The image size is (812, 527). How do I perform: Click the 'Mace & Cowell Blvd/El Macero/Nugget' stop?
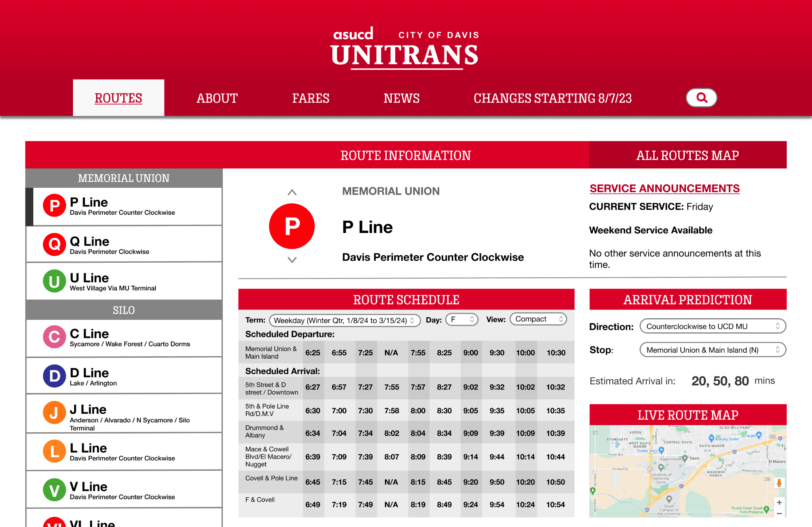click(268, 456)
